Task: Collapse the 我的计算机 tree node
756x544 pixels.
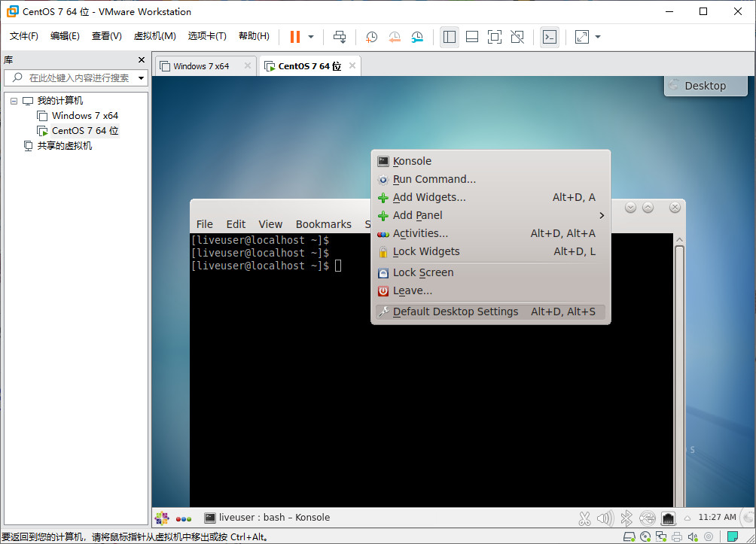Action: [x=14, y=101]
